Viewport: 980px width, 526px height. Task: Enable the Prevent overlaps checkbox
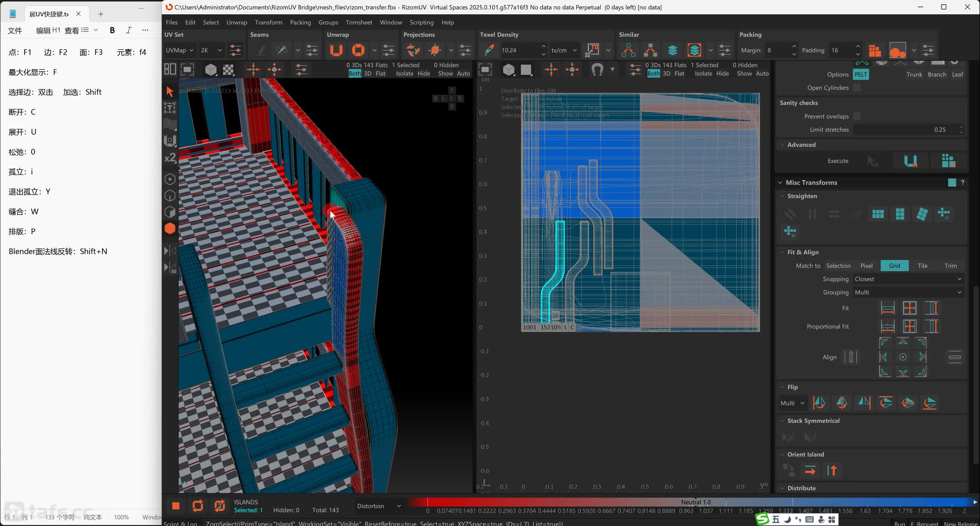[857, 116]
